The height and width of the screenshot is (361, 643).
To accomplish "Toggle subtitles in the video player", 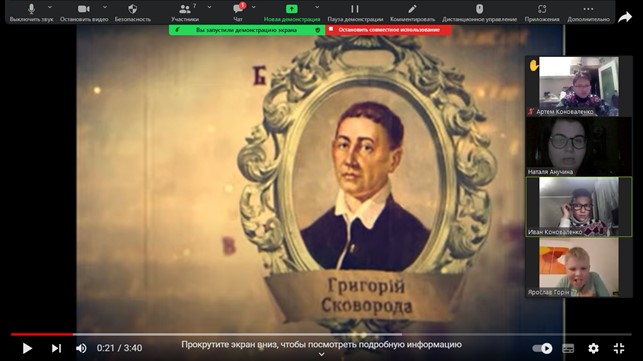I will 568,348.
